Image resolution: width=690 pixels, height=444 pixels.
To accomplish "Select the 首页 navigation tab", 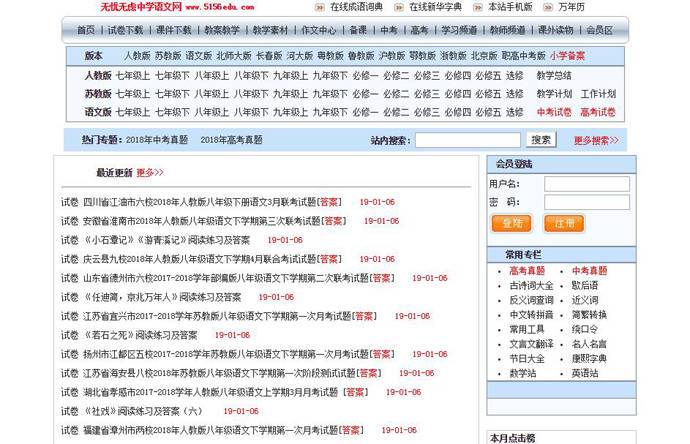I will point(86,30).
